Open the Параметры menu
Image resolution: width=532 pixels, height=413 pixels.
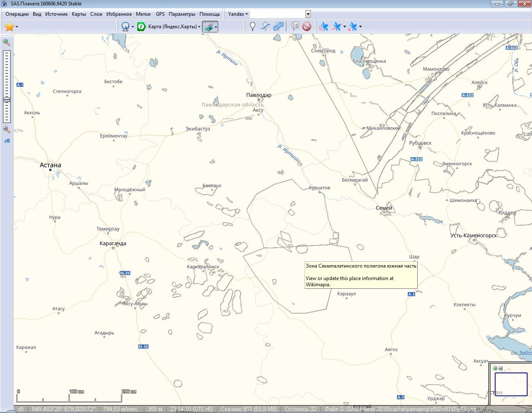click(182, 14)
